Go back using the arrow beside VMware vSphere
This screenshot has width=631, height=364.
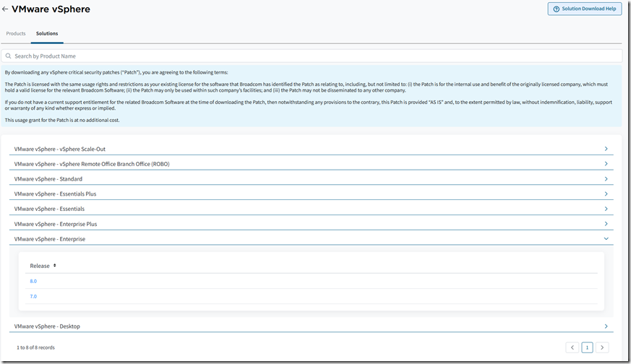tap(5, 9)
